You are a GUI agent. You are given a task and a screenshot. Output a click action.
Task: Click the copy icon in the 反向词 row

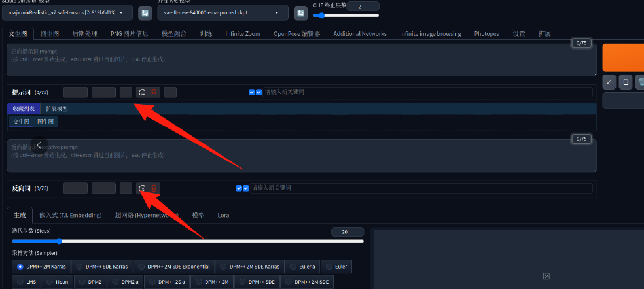click(141, 188)
